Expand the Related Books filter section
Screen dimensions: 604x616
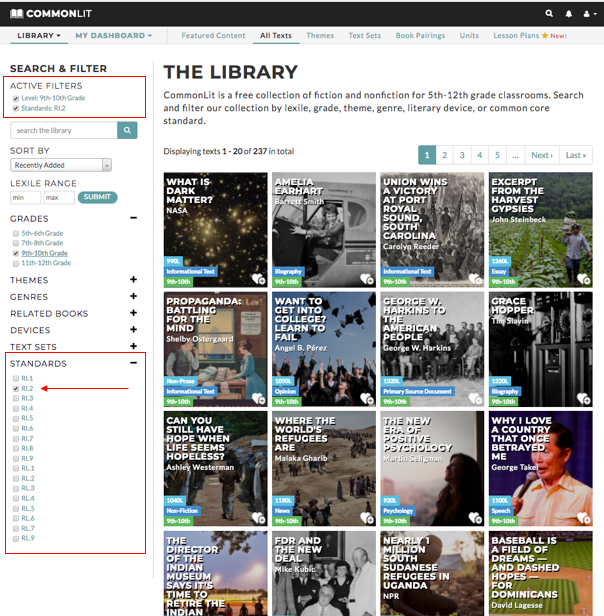[x=134, y=313]
